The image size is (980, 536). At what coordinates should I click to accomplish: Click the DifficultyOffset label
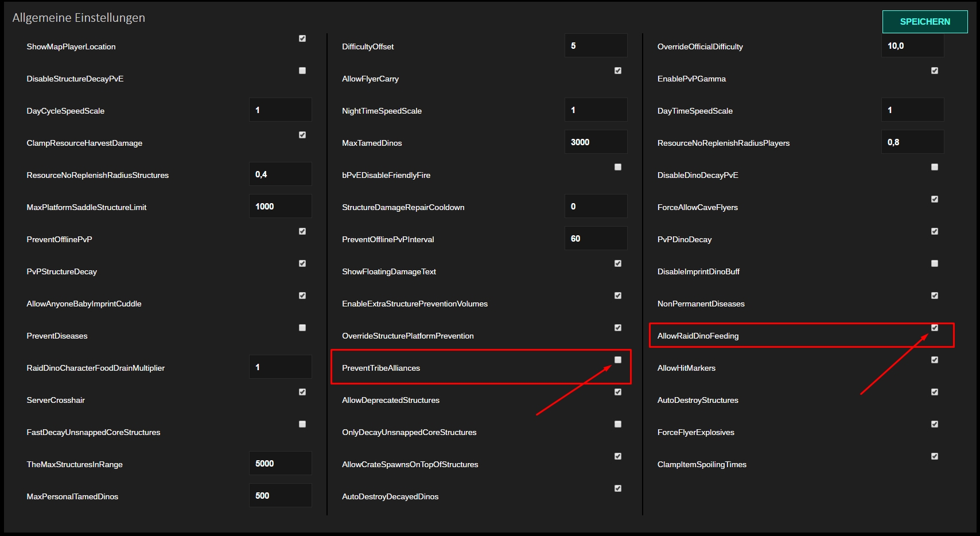point(368,46)
